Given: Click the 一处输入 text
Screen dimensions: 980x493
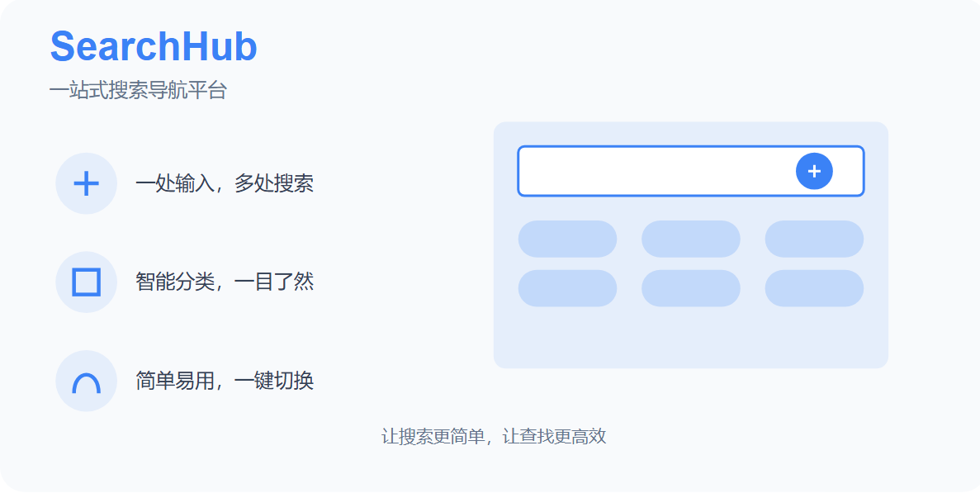Looking at the screenshot, I should [x=174, y=183].
